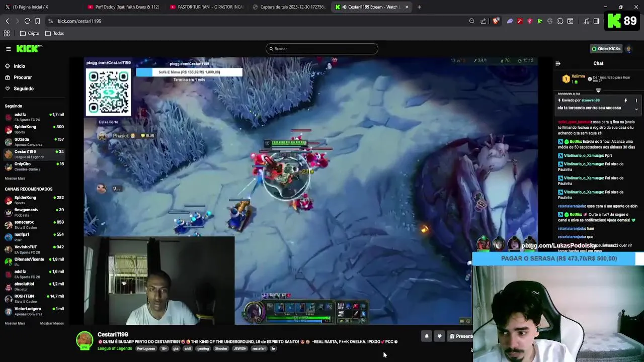Toggle the browser sidebar panel icon
The height and width of the screenshot is (362, 644).
click(x=596, y=21)
